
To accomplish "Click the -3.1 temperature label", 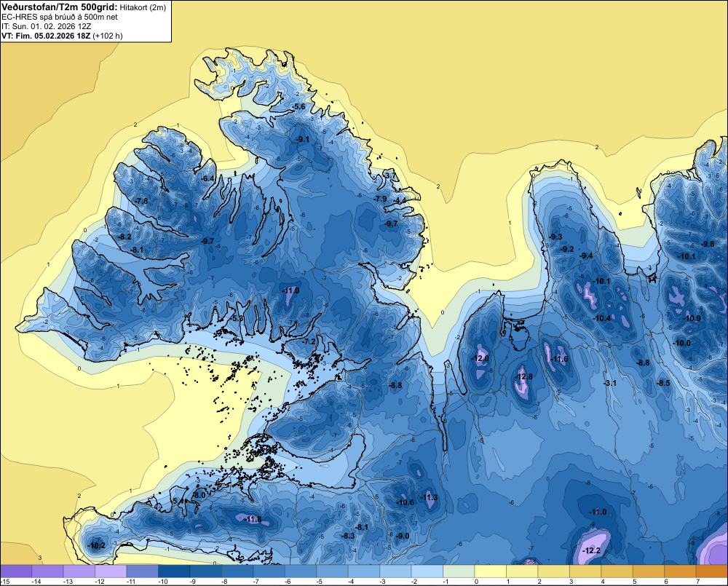I will pyautogui.click(x=609, y=383).
